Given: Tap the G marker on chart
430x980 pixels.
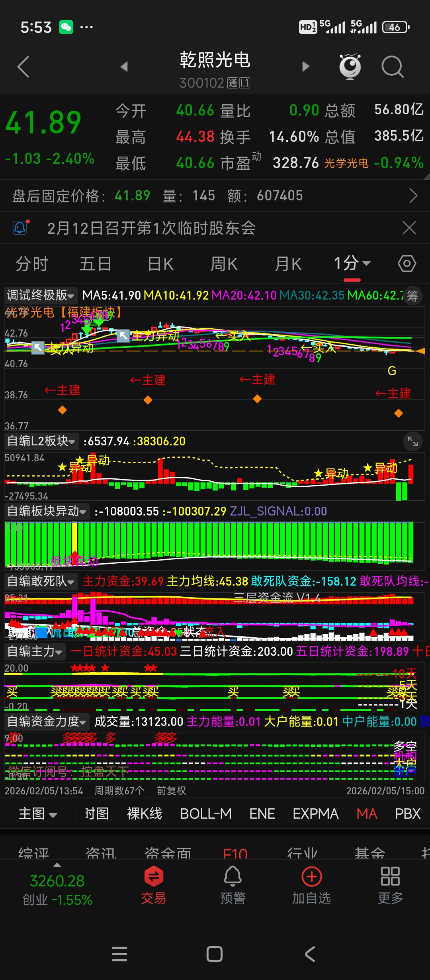Looking at the screenshot, I should click(392, 371).
